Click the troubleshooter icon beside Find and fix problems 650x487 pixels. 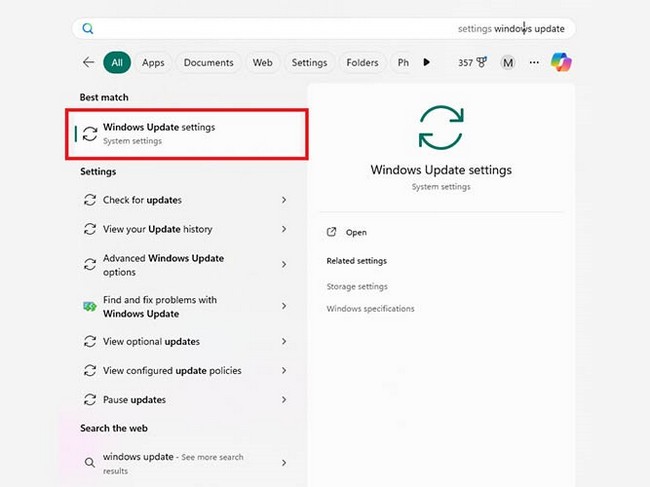pos(90,306)
